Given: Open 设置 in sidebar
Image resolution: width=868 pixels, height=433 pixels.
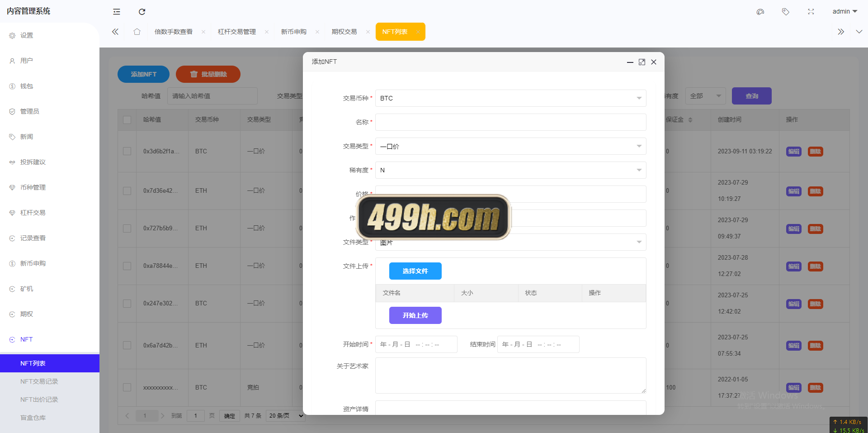Looking at the screenshot, I should (x=50, y=35).
